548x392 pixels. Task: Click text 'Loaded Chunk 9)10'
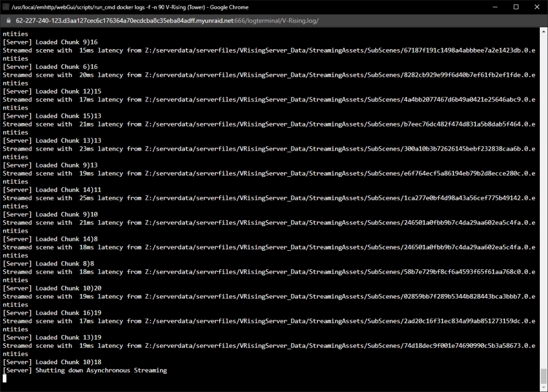point(67,214)
